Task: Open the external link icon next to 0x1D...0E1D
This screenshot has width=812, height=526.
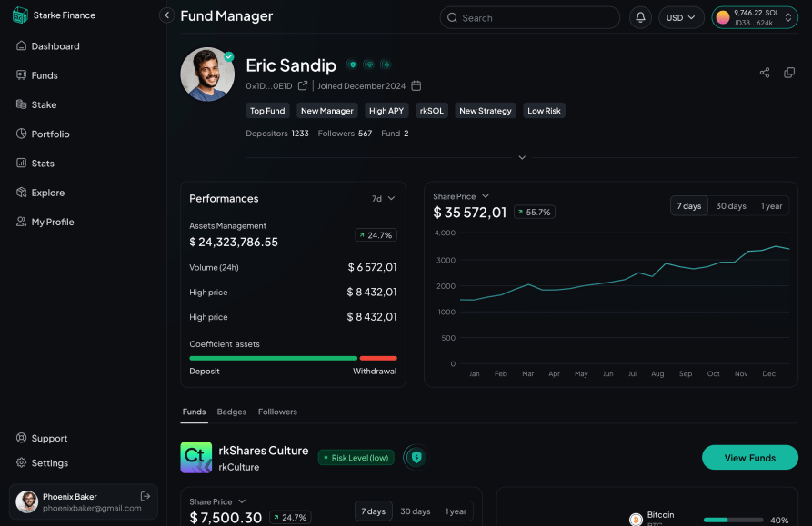Action: (x=303, y=85)
